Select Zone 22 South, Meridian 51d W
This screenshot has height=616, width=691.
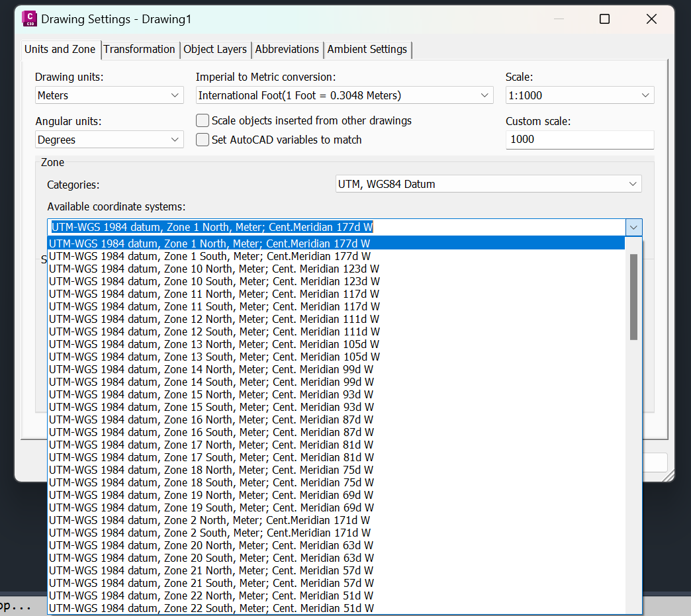point(336,608)
